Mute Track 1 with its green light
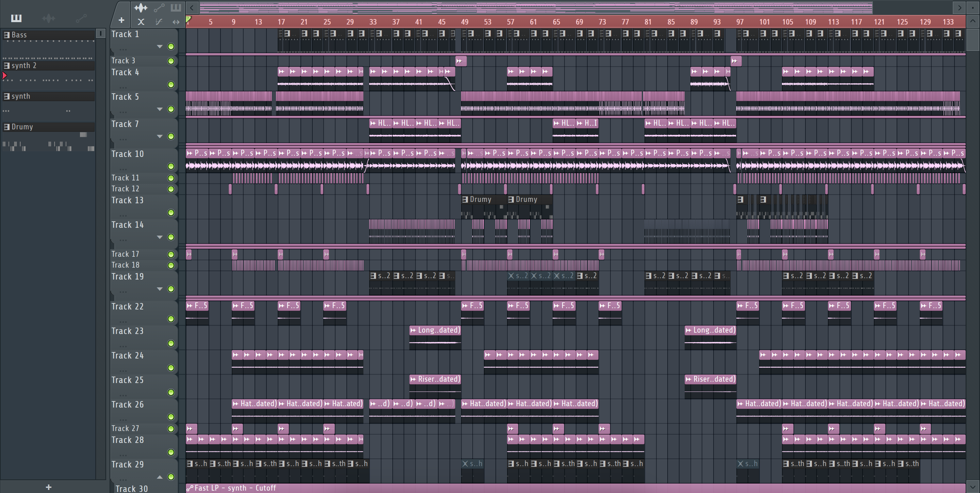Image resolution: width=980 pixels, height=493 pixels. (x=171, y=46)
